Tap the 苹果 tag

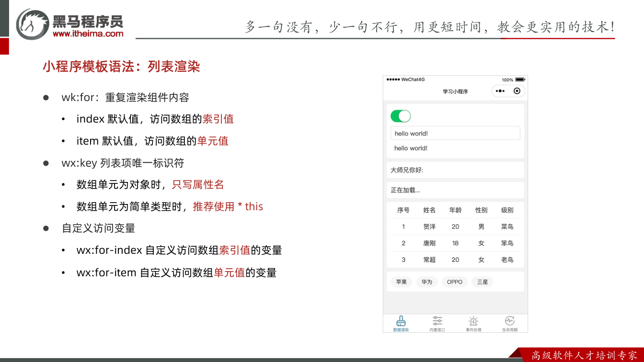[401, 282]
